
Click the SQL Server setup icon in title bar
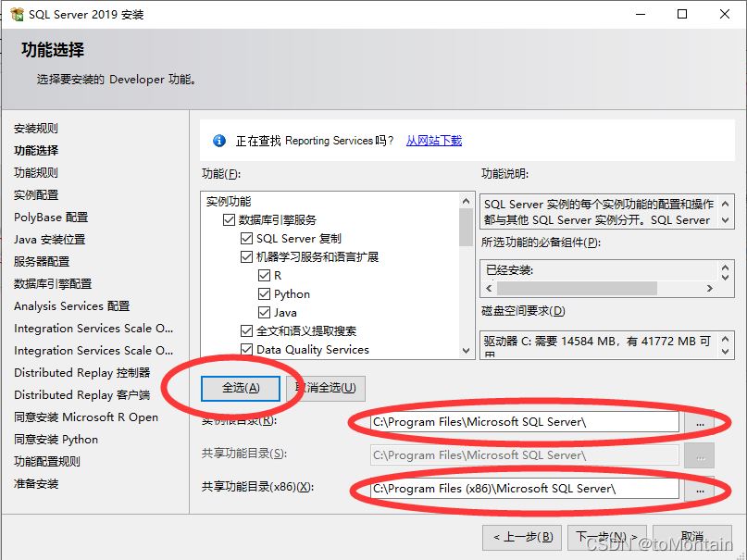[x=17, y=14]
